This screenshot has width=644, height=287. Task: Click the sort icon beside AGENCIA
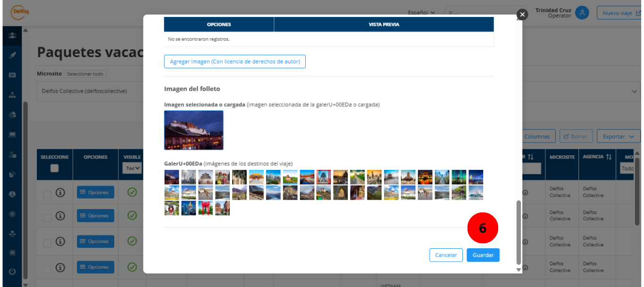609,157
